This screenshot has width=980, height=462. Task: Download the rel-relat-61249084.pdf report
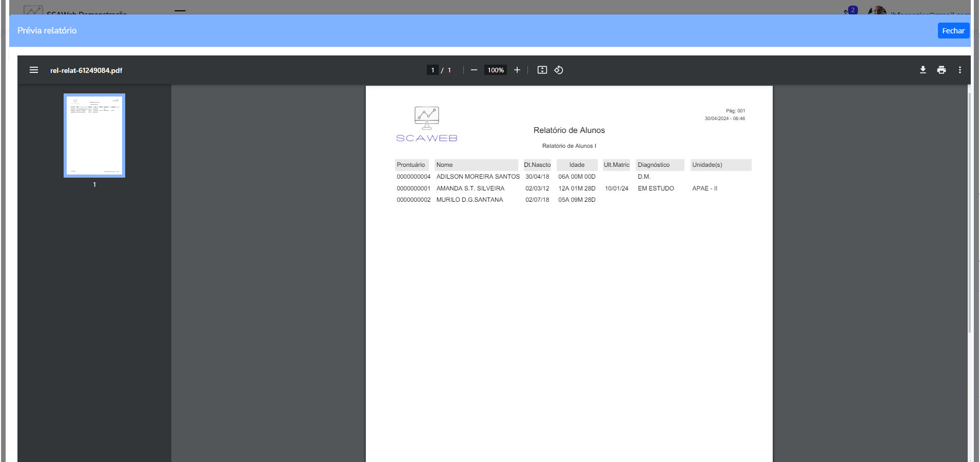923,70
